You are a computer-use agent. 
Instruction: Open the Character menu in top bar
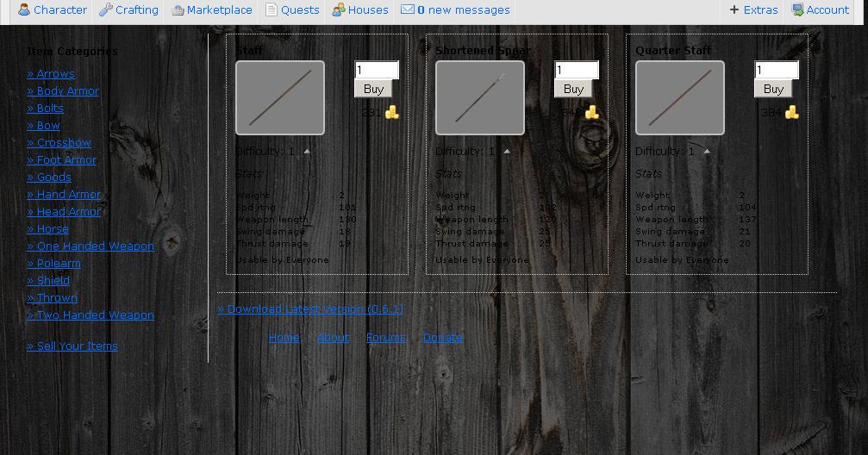pyautogui.click(x=53, y=10)
